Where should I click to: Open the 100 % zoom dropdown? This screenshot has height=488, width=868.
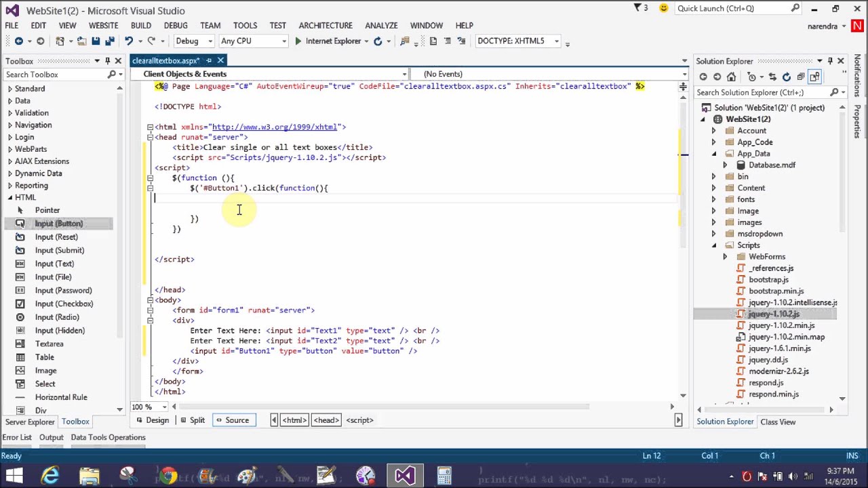coord(165,407)
